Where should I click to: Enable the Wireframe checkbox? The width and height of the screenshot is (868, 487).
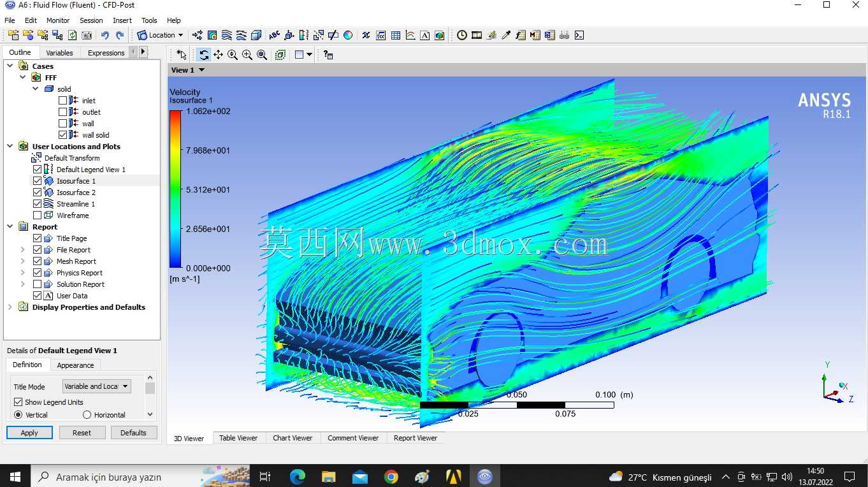(37, 215)
